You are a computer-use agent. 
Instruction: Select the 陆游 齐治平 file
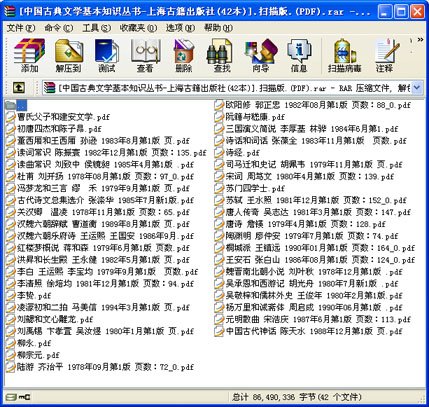pos(100,367)
